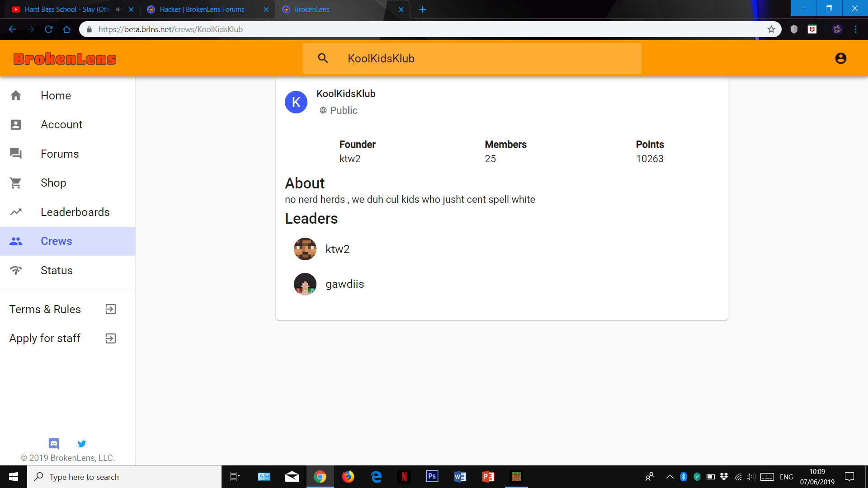
Task: Open a new browser tab
Action: pos(423,9)
